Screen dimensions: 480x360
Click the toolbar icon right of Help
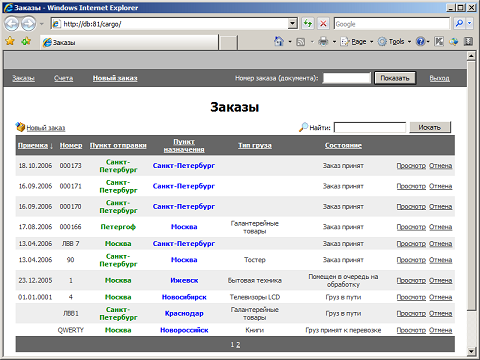click(x=439, y=42)
